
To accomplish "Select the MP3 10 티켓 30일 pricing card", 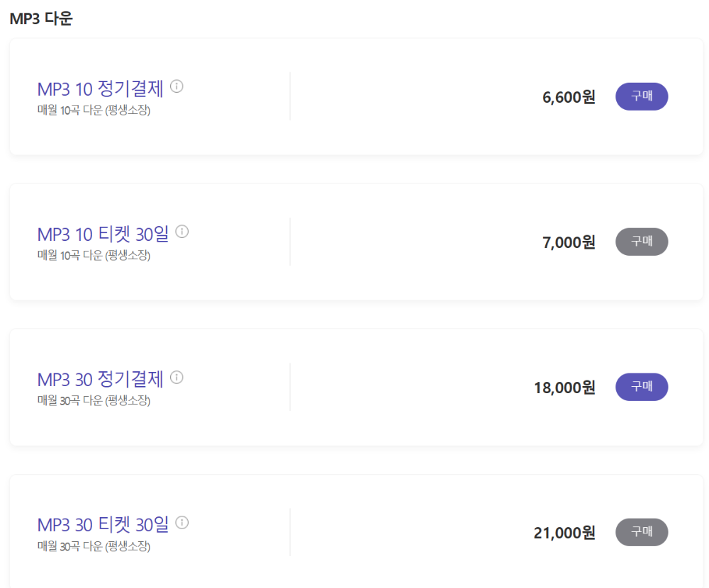I will click(354, 241).
